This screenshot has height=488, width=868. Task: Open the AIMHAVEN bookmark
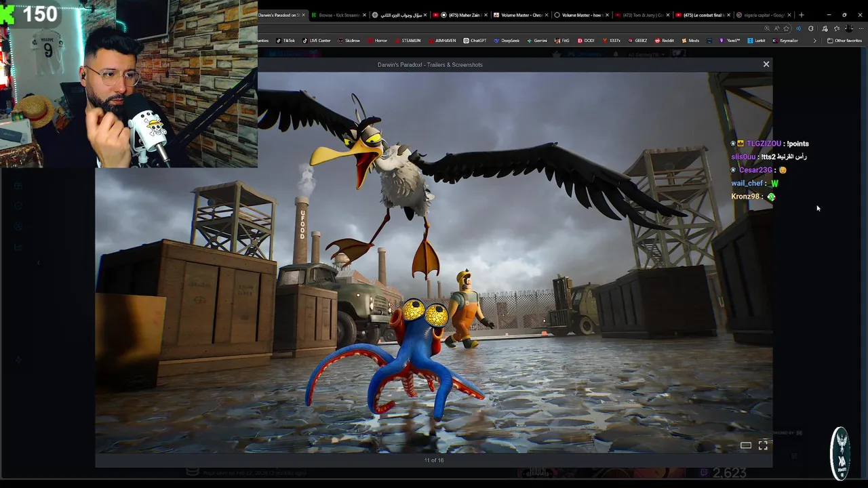click(x=442, y=41)
